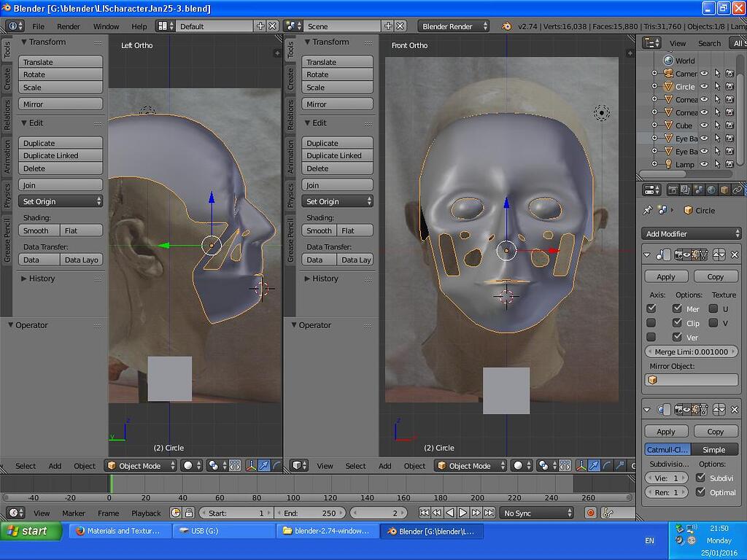Open Constraints properties tab chain icon
Screen dimensions: 747x560
click(737, 190)
